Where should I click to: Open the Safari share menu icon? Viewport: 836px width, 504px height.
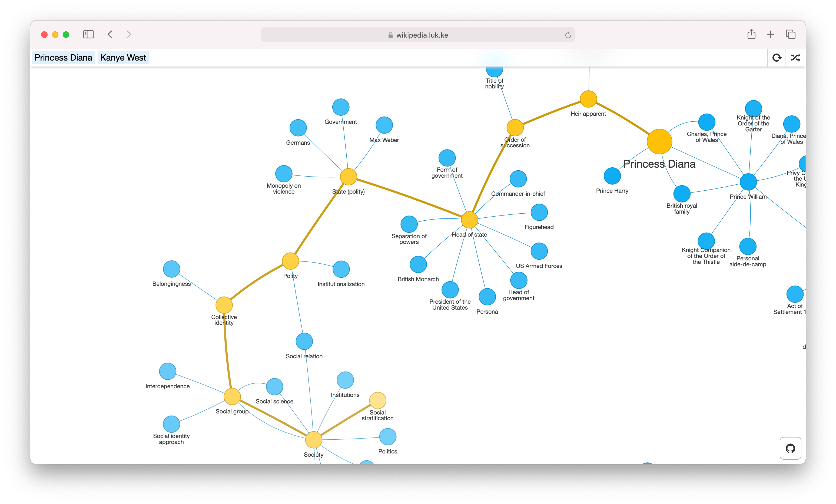(x=751, y=34)
